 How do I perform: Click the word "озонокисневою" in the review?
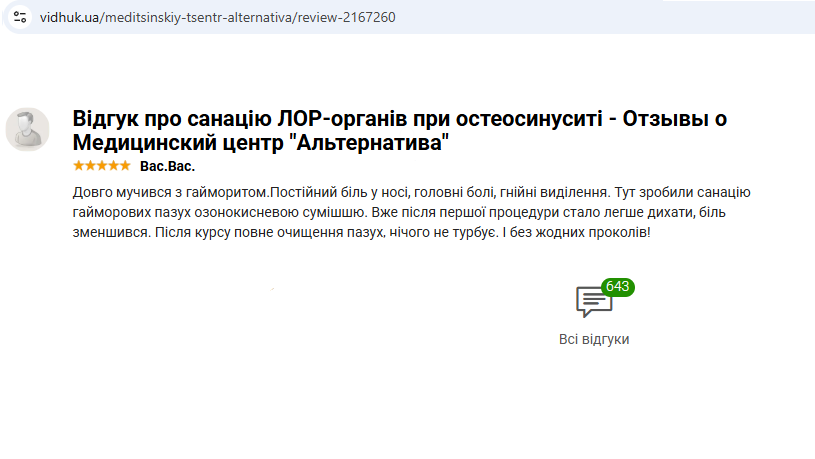point(251,212)
